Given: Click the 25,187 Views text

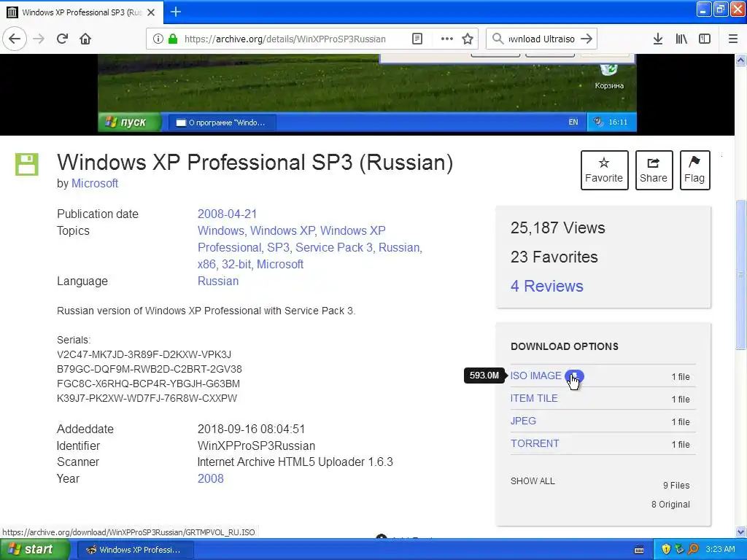Looking at the screenshot, I should [x=557, y=227].
